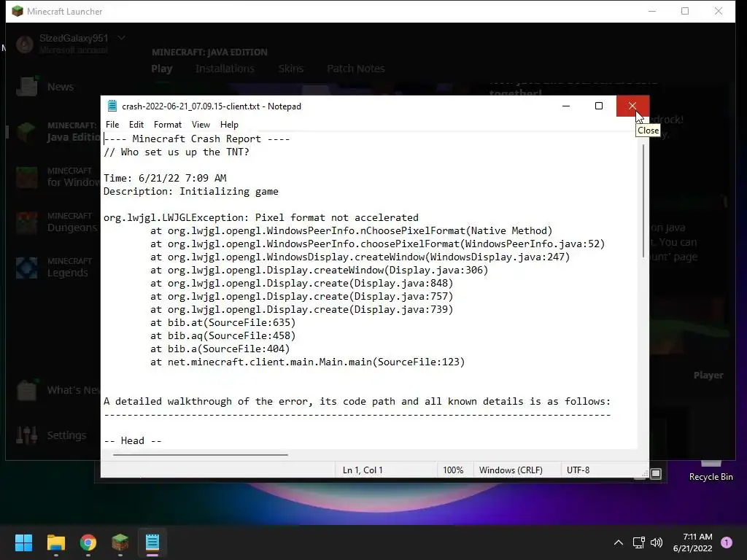Open the File menu in Notepad

[112, 124]
